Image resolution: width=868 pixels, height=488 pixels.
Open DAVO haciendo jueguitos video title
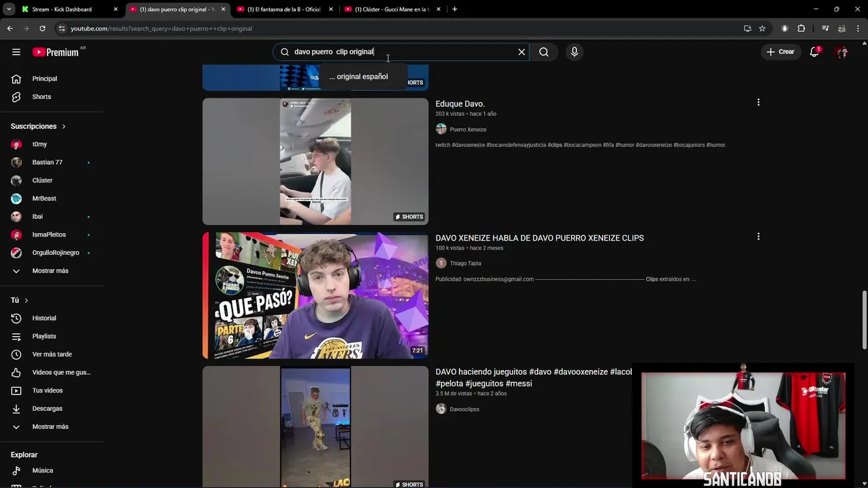pyautogui.click(x=534, y=378)
